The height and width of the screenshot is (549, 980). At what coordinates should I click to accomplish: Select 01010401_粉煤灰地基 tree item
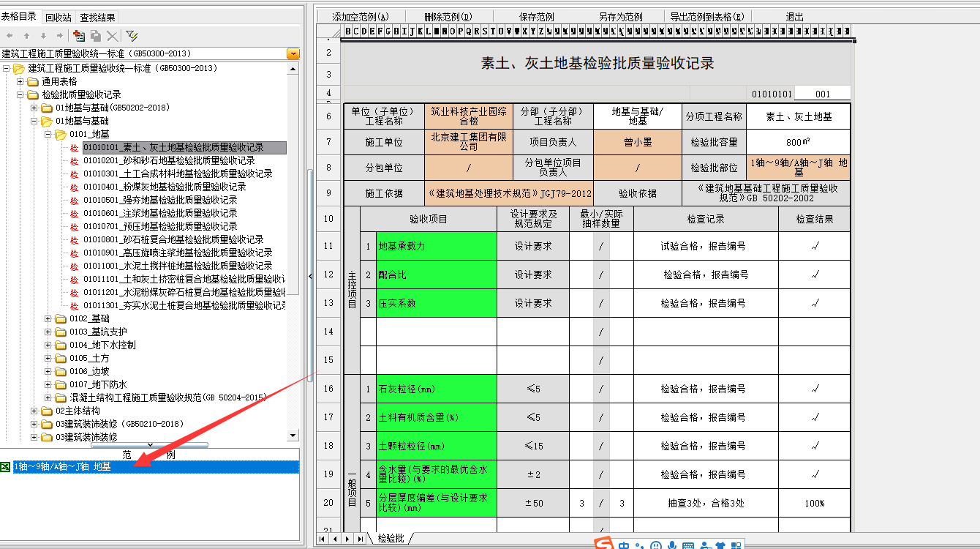click(165, 187)
